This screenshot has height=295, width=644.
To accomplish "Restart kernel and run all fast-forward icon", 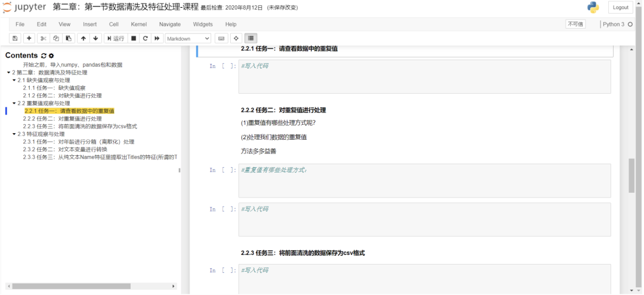I will pyautogui.click(x=157, y=38).
